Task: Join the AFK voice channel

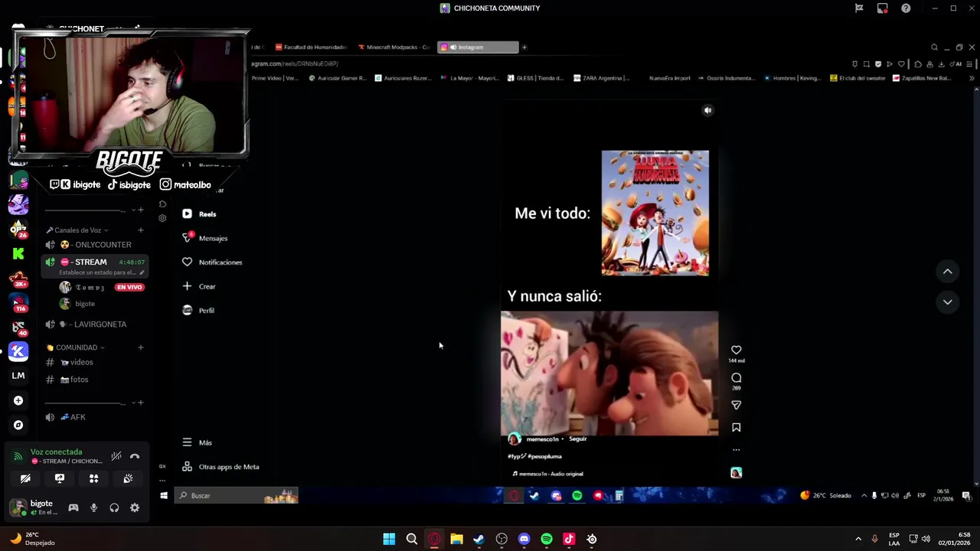Action: click(x=95, y=417)
